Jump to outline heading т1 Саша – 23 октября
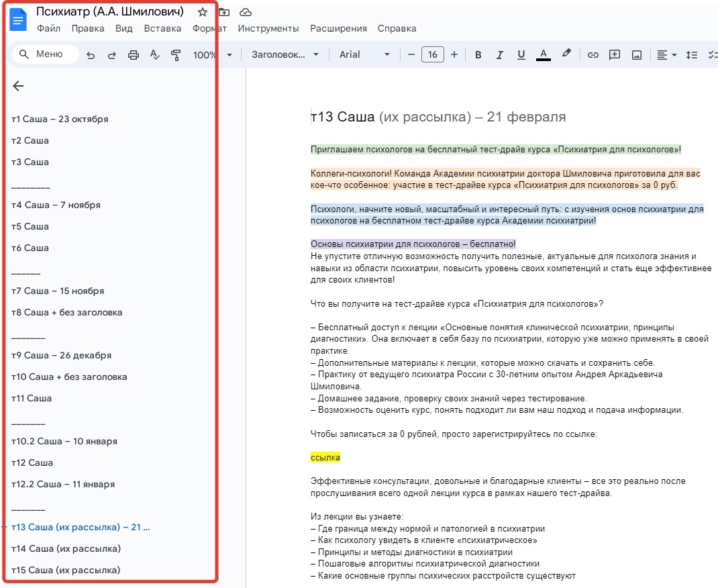The width and height of the screenshot is (718, 588). click(x=60, y=119)
